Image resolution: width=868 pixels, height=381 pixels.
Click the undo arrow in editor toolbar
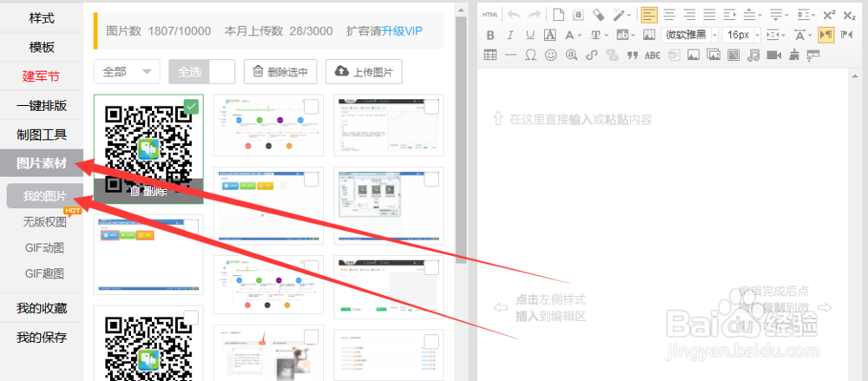point(514,15)
